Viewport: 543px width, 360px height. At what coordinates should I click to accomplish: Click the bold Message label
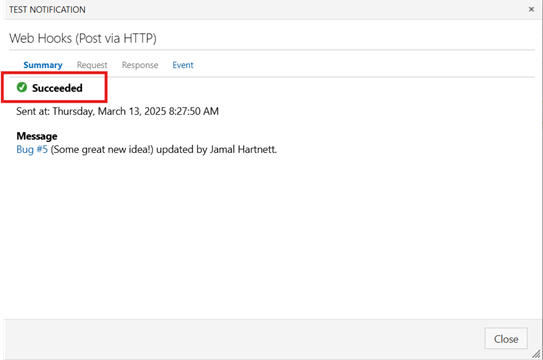click(37, 136)
